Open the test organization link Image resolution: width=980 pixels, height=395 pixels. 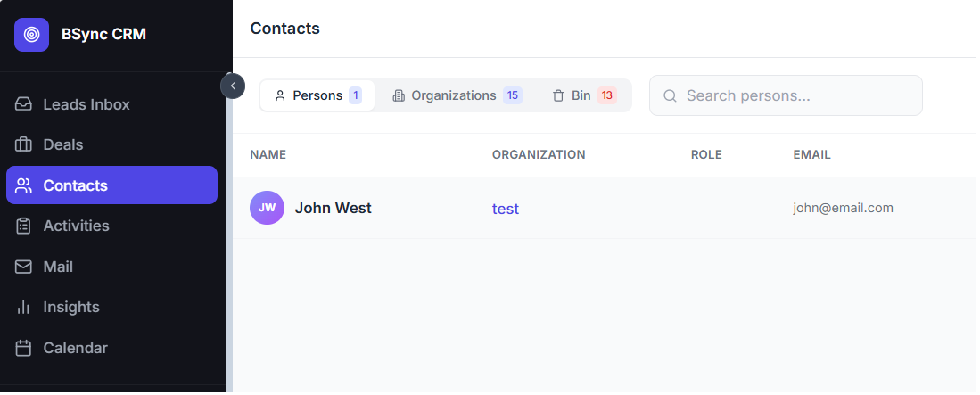point(505,209)
